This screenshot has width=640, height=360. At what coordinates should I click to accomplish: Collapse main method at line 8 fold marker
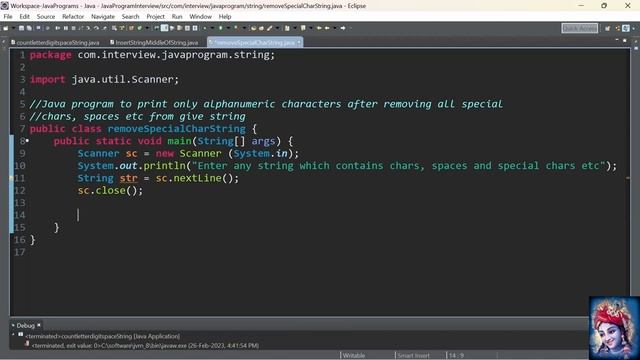pos(27,141)
